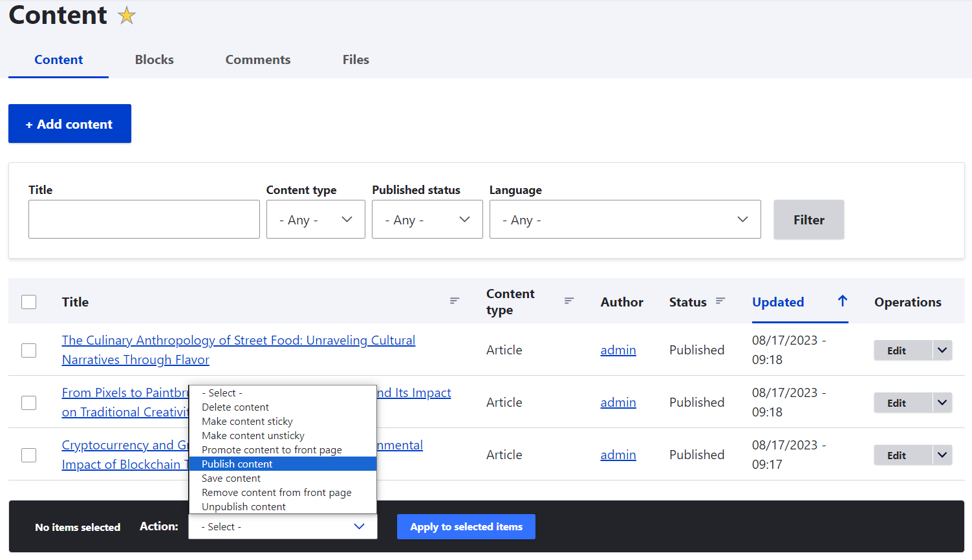Choose Publish content from action list
This screenshot has width=972, height=560.
coord(237,464)
